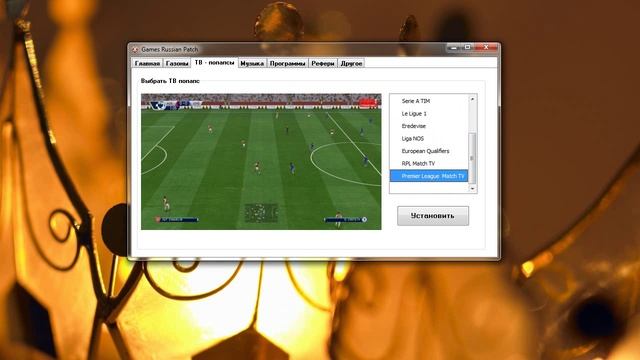Image resolution: width=640 pixels, height=360 pixels.
Task: Switch to the Газоны tab
Action: [x=177, y=63]
